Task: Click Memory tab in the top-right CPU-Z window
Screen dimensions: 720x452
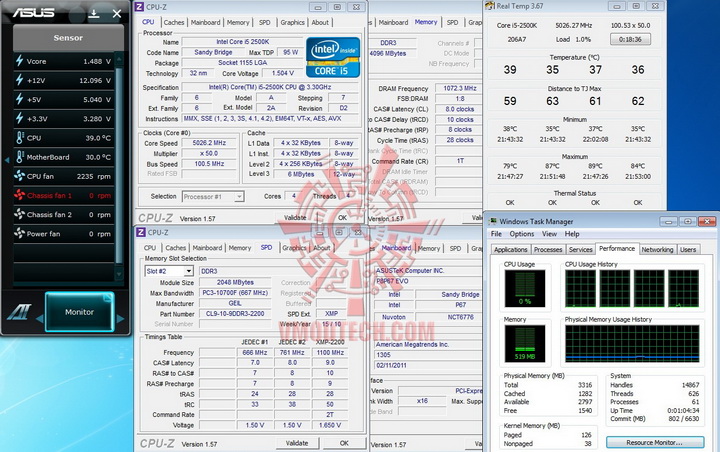Action: click(x=426, y=22)
